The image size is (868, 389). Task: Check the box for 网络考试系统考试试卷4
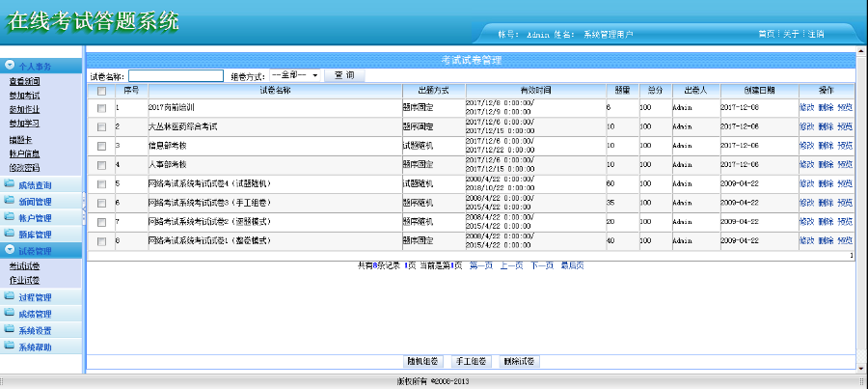pyautogui.click(x=101, y=184)
